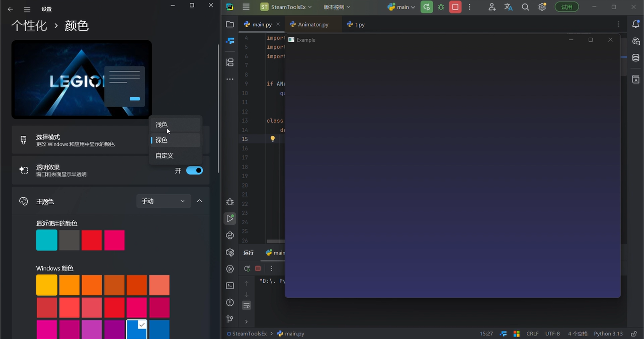The height and width of the screenshot is (339, 644).
Task: Click the Settings window vertical scrollbar
Action: 218,108
